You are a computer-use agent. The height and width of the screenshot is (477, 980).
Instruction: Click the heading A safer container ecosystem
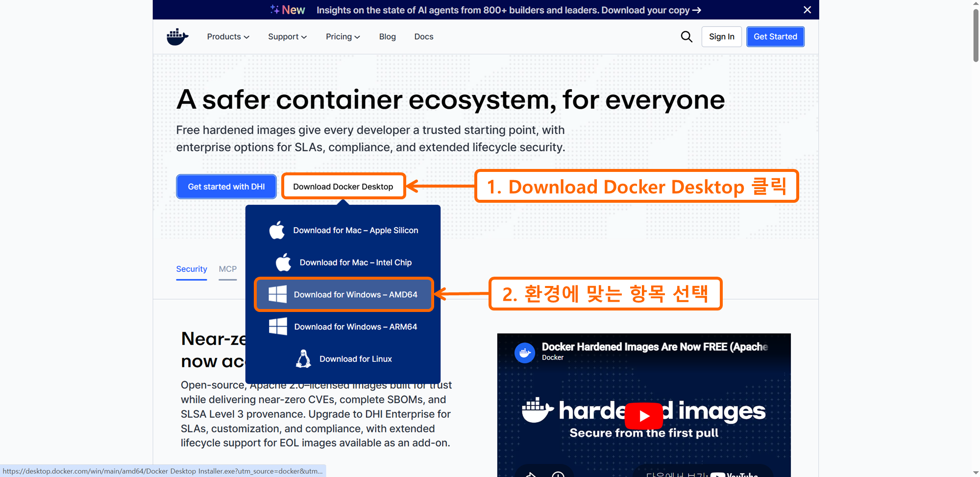[450, 100]
